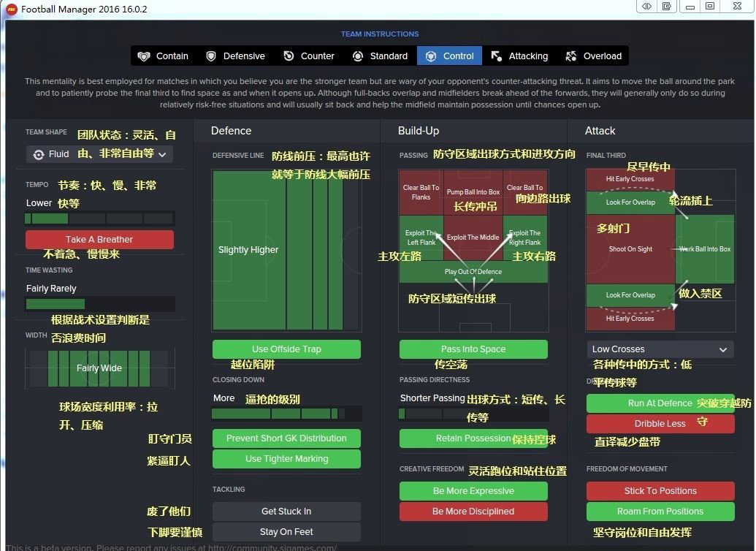Viewport: 756px width, 551px height.
Task: Click the title bar arrows icon
Action: (x=646, y=7)
